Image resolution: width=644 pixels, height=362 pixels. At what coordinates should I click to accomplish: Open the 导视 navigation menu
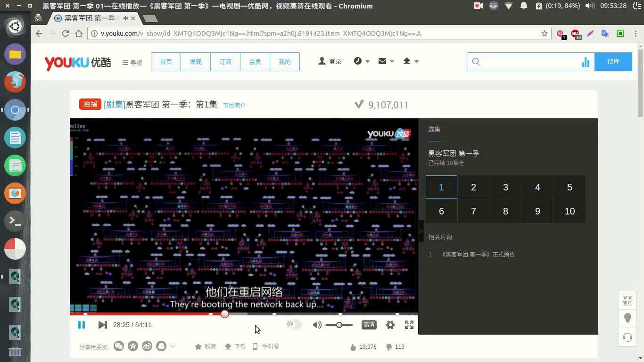coord(132,63)
